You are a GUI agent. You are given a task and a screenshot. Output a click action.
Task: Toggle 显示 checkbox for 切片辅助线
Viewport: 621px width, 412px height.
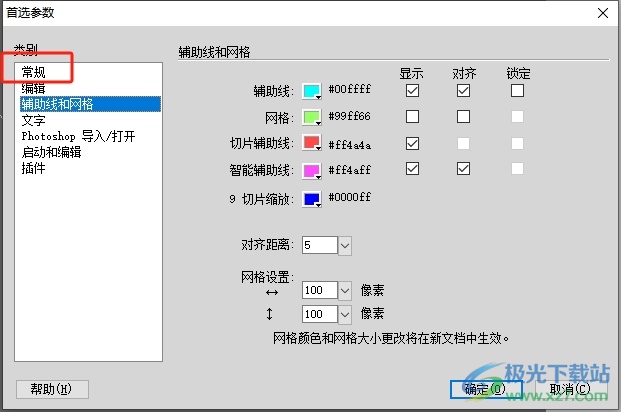(412, 143)
